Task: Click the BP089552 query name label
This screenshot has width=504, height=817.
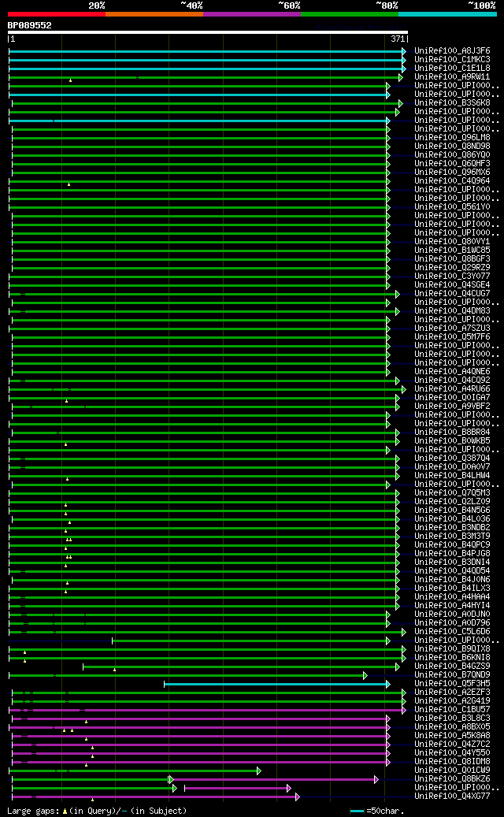Action: point(30,25)
